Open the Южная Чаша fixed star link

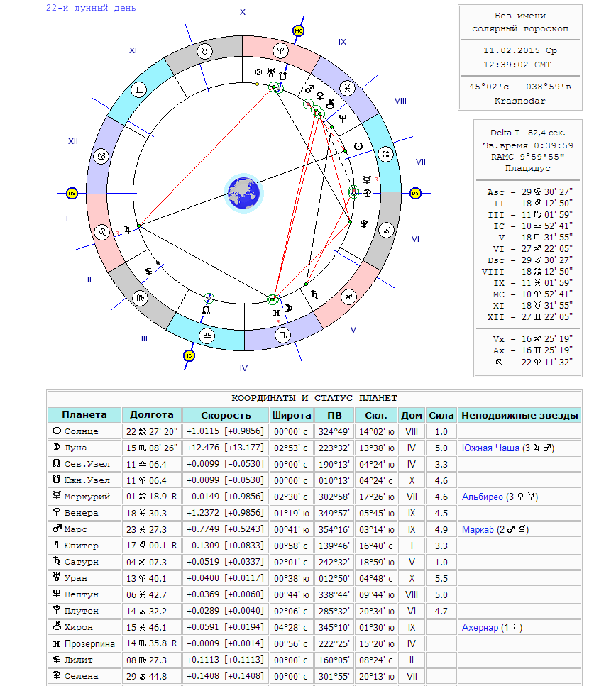pyautogui.click(x=490, y=448)
